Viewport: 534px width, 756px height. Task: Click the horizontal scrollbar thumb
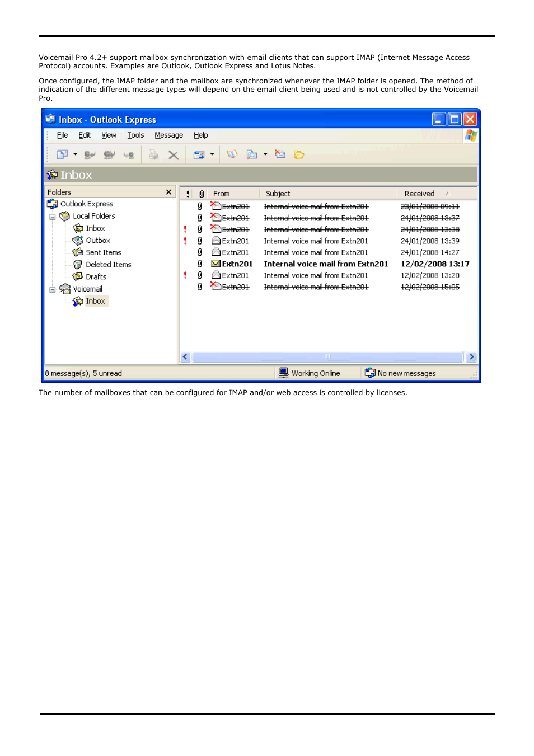point(328,357)
